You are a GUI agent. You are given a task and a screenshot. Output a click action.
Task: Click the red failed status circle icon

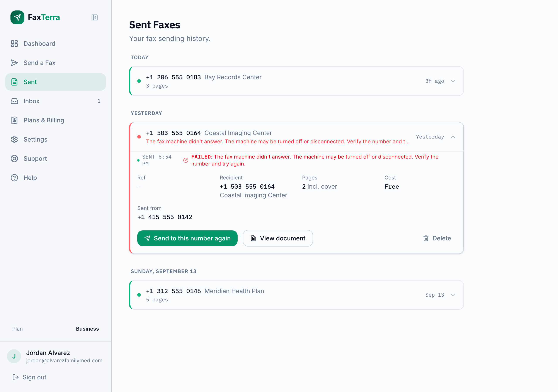coord(186,160)
